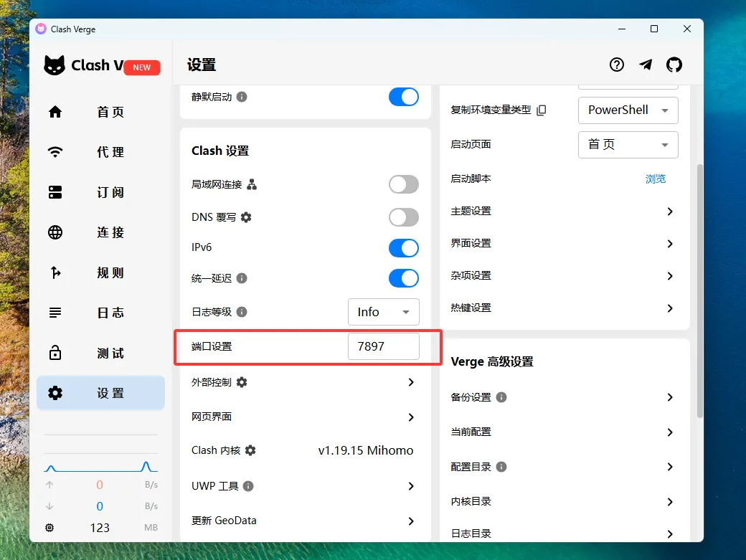
Task: Click the NEW badge next to logo
Action: (x=142, y=67)
